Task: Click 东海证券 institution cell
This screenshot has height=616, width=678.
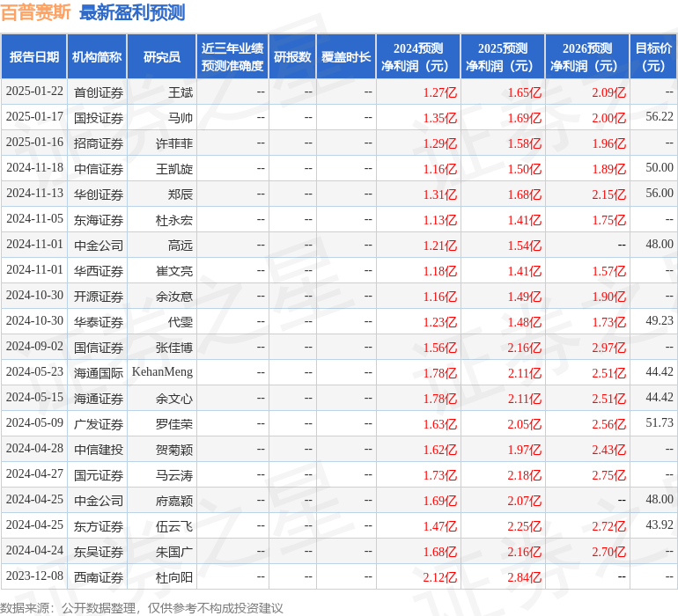Action: (99, 220)
